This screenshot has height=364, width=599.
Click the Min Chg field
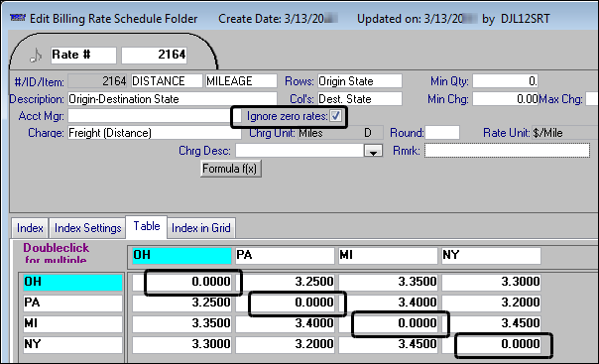pyautogui.click(x=505, y=99)
